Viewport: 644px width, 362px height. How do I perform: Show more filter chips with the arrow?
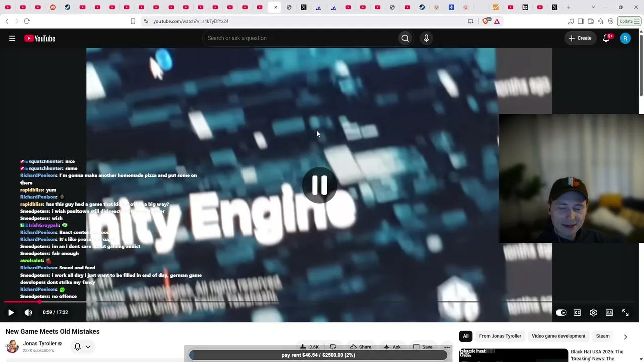625,336
